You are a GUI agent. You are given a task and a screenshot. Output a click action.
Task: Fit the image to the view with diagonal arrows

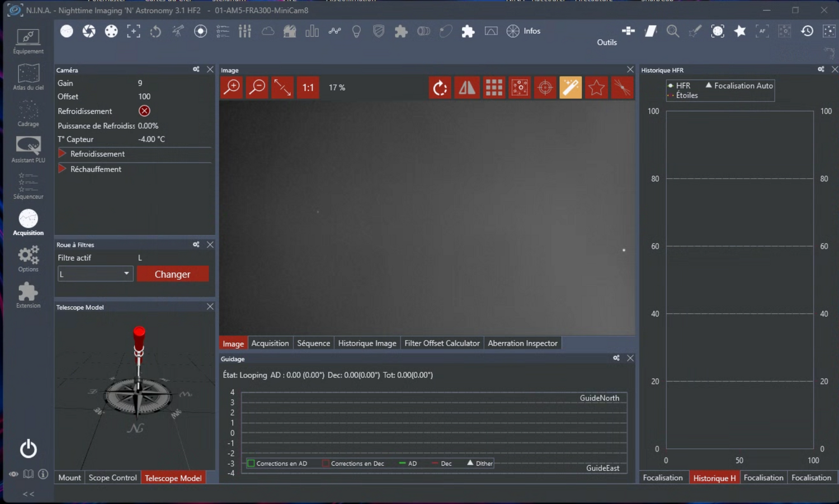click(x=282, y=87)
